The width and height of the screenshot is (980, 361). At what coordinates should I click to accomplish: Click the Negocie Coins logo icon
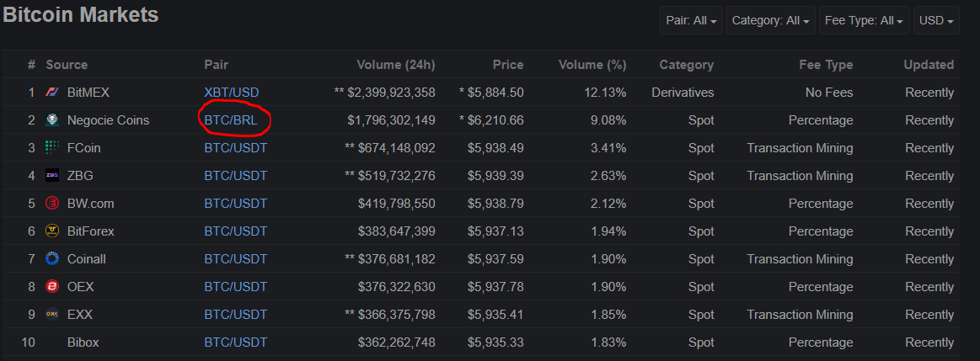52,120
